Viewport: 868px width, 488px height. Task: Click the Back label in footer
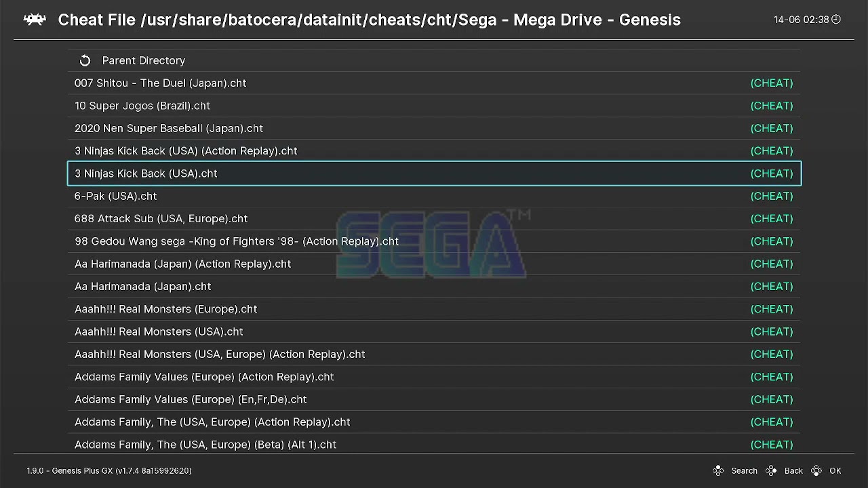click(793, 470)
